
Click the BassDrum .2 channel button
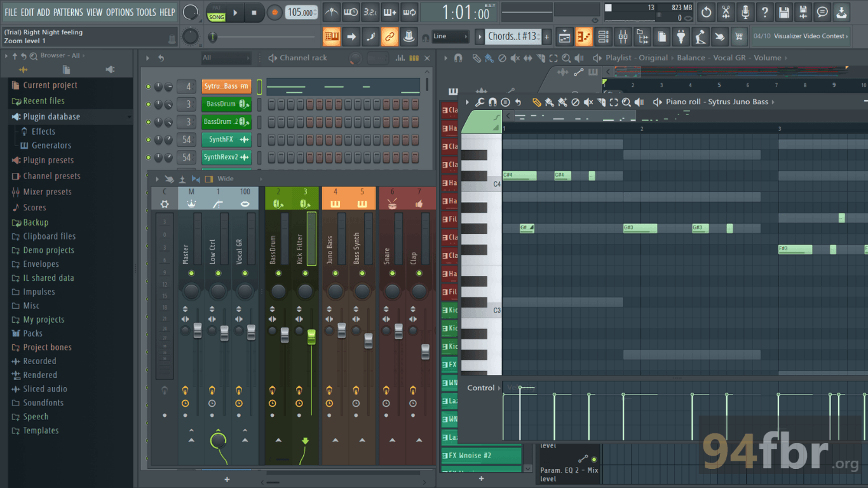[226, 121]
